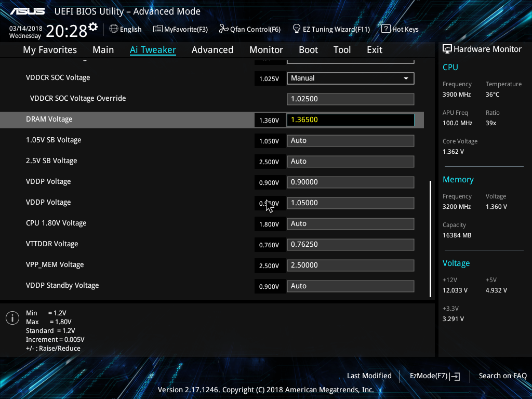The height and width of the screenshot is (399, 532).
Task: Click VDDP Standby Voltage Auto field
Action: [351, 286]
